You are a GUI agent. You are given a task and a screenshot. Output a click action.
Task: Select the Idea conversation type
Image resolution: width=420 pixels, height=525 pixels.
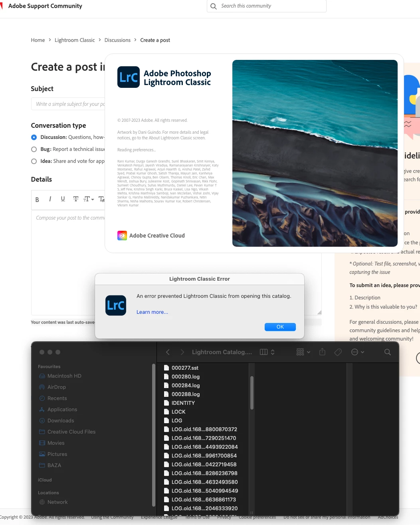coord(34,161)
